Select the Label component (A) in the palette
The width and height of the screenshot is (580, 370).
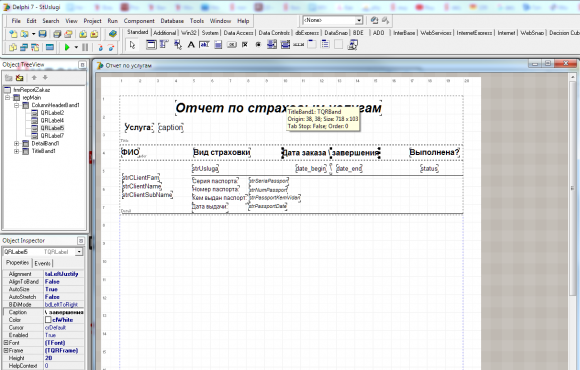(191, 45)
